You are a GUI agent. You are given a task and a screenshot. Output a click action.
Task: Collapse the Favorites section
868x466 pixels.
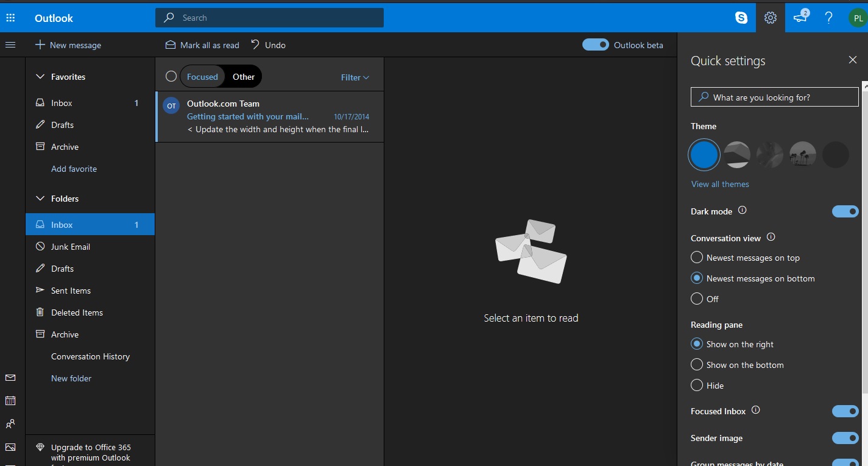coord(40,77)
